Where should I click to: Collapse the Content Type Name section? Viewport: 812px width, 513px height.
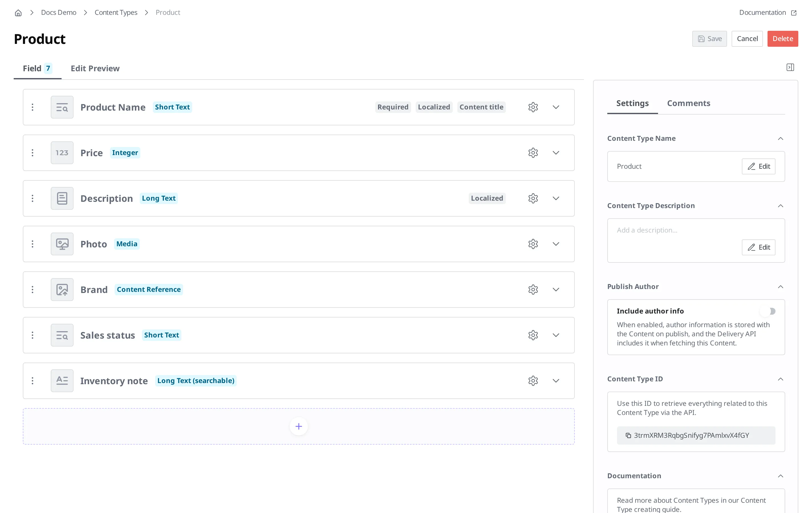pyautogui.click(x=781, y=139)
